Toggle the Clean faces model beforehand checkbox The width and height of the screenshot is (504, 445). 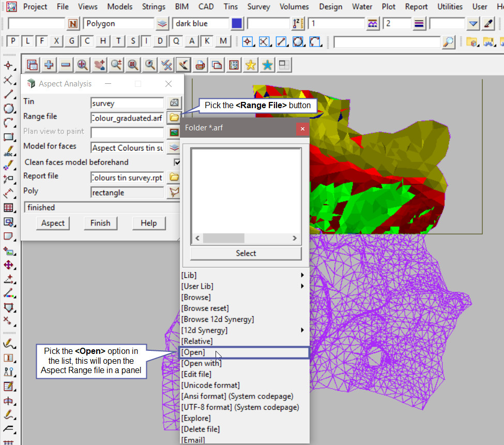click(x=177, y=162)
